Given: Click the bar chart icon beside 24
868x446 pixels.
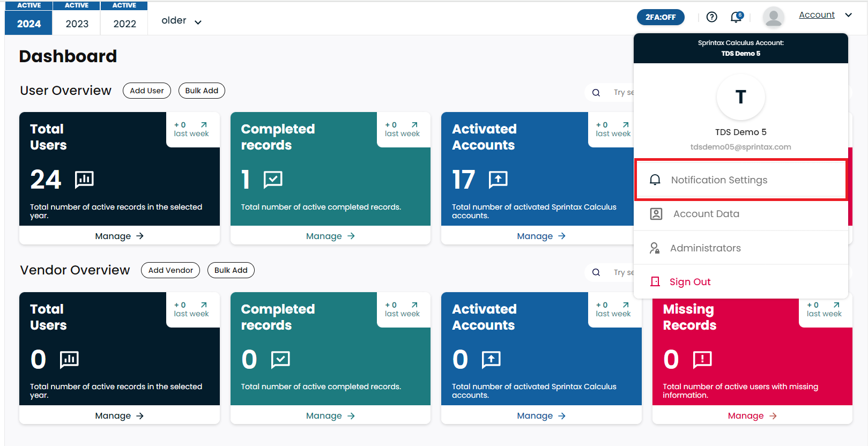Looking at the screenshot, I should (84, 179).
